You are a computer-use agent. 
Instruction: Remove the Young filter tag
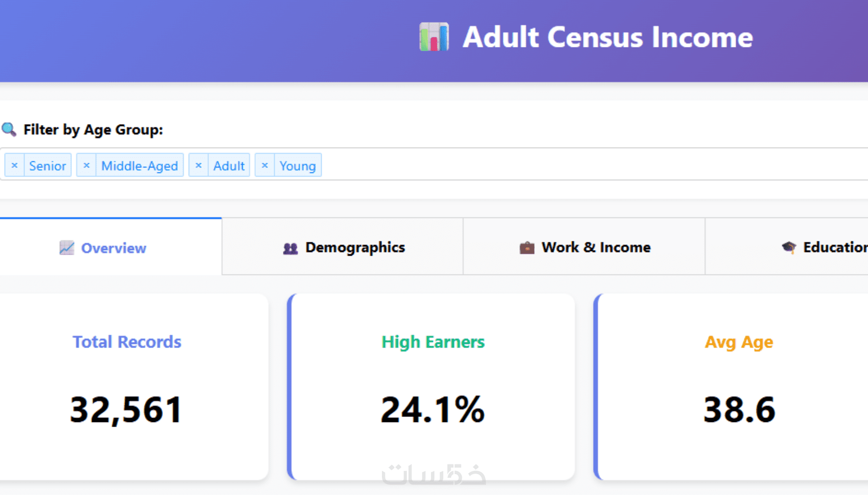coord(264,165)
